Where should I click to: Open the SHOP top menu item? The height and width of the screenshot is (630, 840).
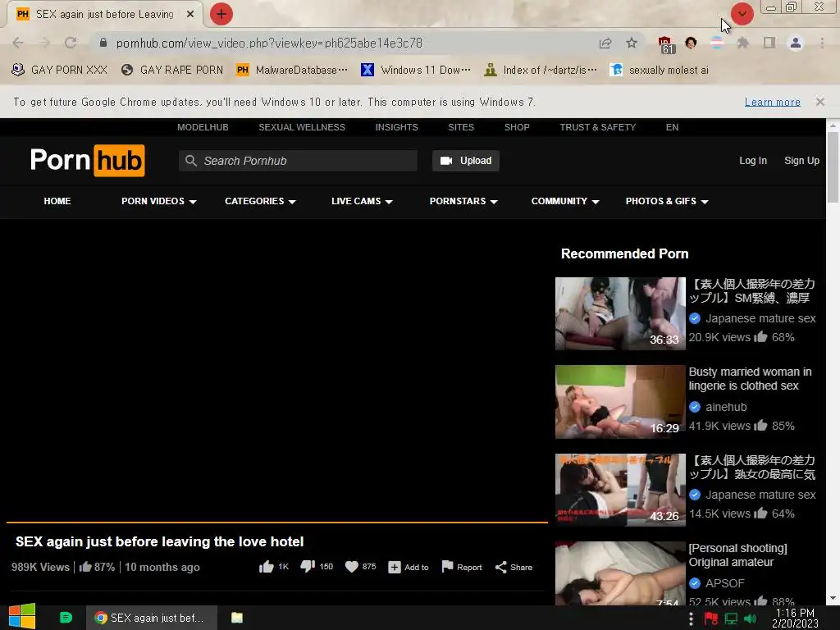pos(517,127)
